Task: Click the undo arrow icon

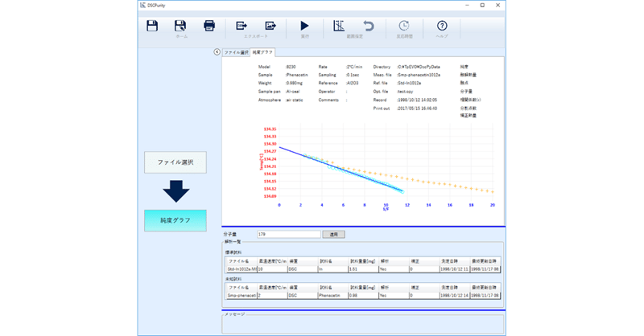Action: coord(369,26)
